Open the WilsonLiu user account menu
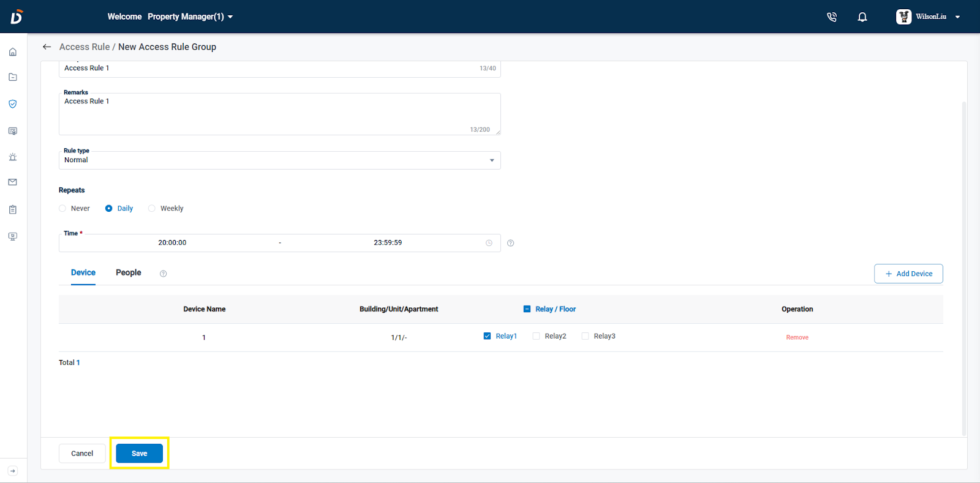Image resolution: width=980 pixels, height=483 pixels. pos(928,17)
